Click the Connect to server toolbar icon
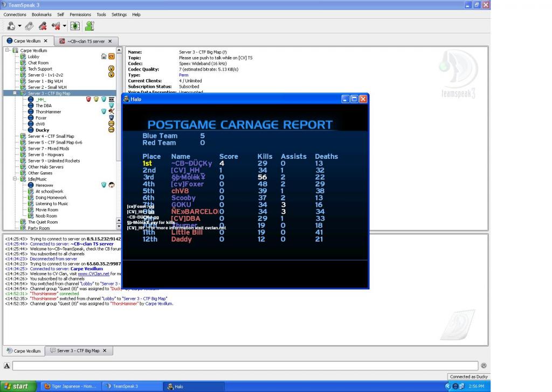552x392 pixels. click(x=11, y=26)
